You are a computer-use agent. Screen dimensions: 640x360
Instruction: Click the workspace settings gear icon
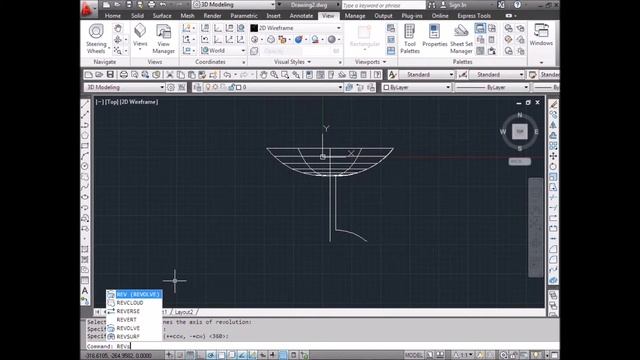[x=171, y=87]
